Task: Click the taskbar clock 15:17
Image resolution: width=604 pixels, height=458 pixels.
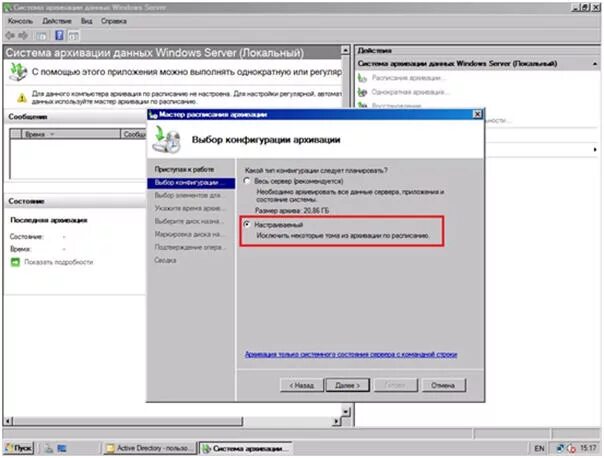Action: [x=588, y=448]
